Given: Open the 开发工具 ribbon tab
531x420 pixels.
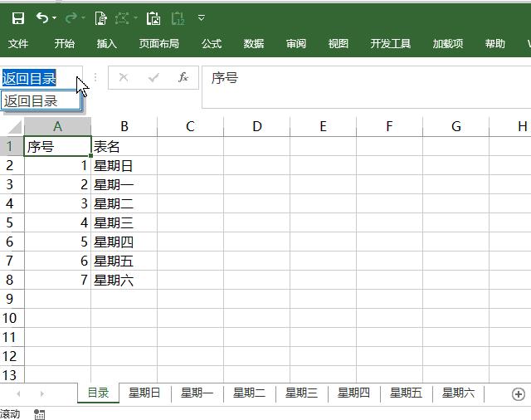Looking at the screenshot, I should [x=391, y=43].
